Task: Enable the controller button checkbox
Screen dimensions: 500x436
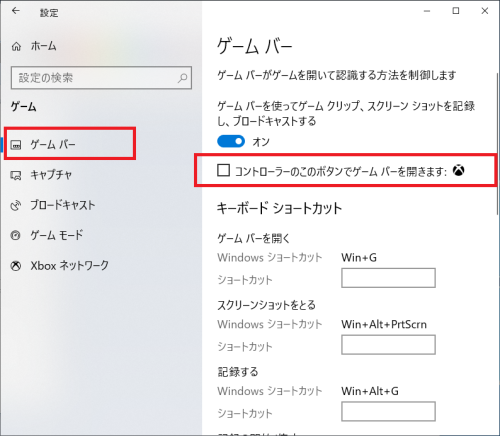Action: point(223,170)
